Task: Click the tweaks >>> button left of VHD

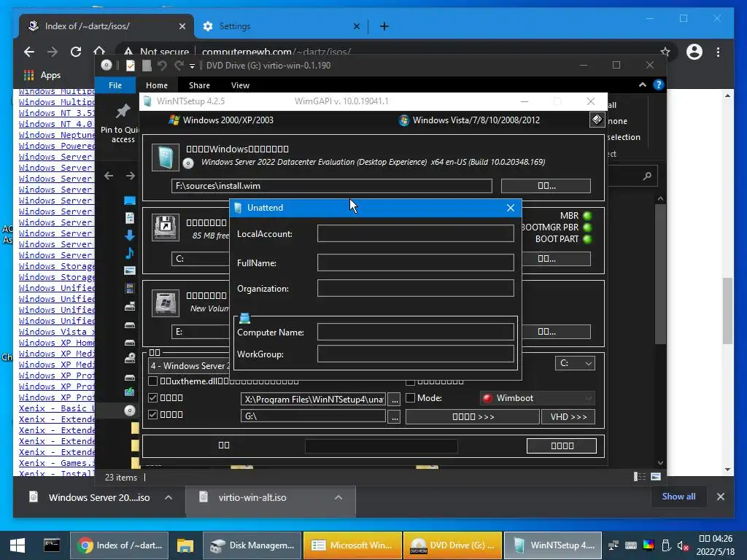Action: click(473, 416)
